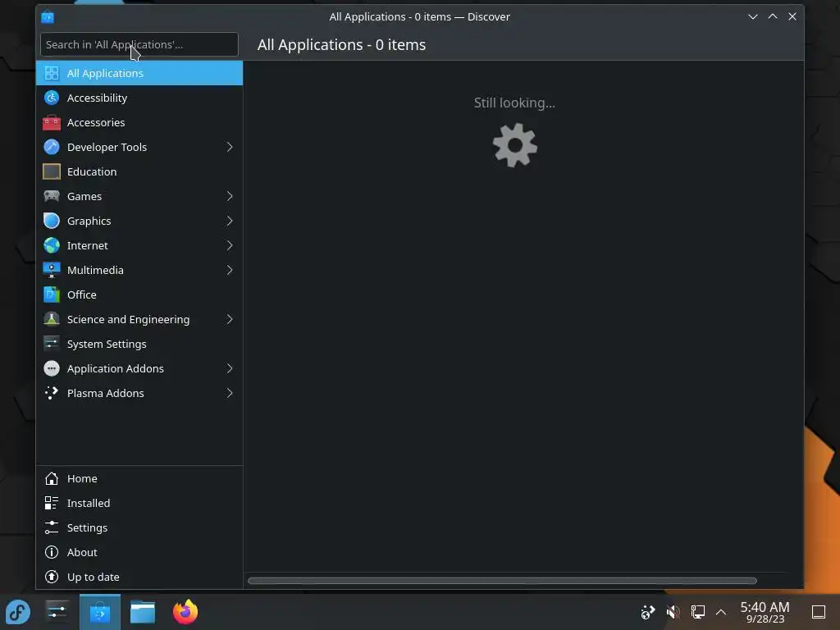Click the About info icon
This screenshot has width=840, height=630.
[x=52, y=552]
